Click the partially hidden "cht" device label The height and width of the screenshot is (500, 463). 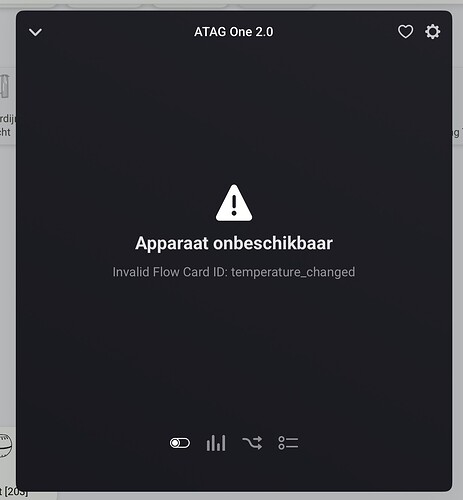(5, 132)
